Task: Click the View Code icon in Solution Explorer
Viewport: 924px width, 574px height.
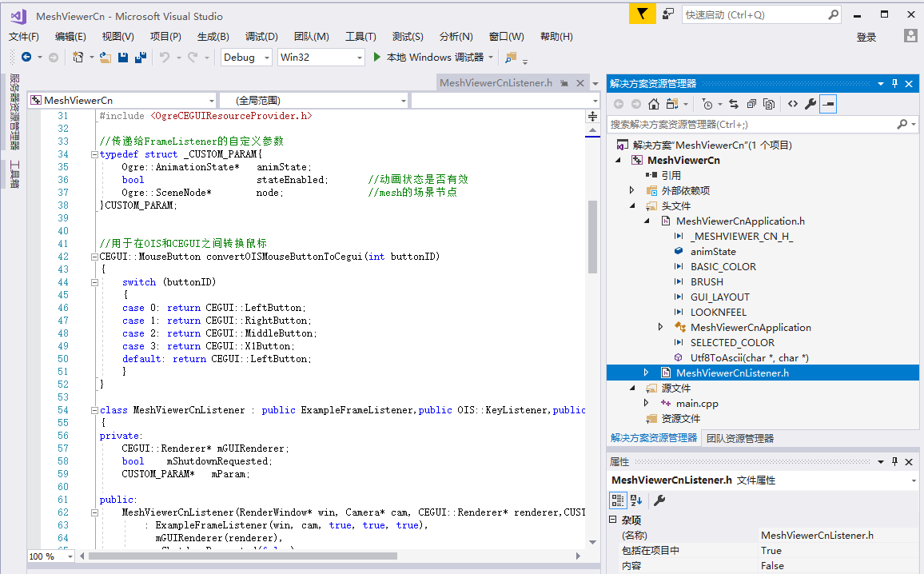Action: (x=792, y=104)
